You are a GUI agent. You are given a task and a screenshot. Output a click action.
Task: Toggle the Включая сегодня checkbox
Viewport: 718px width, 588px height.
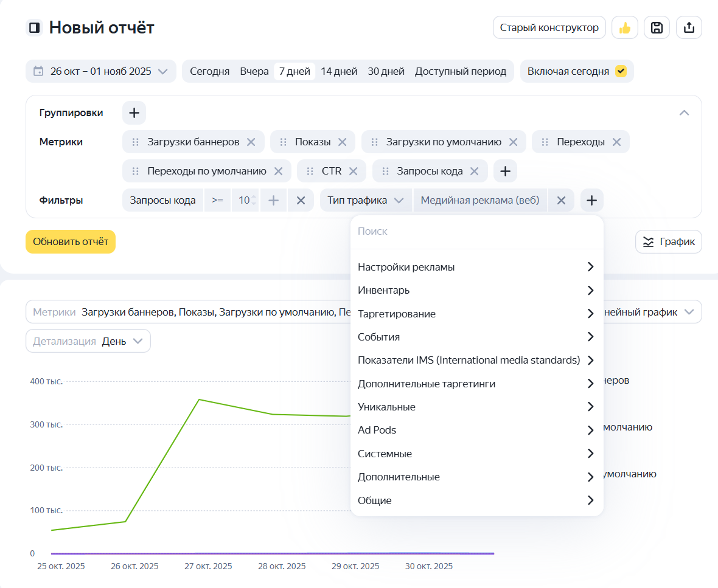pos(621,71)
